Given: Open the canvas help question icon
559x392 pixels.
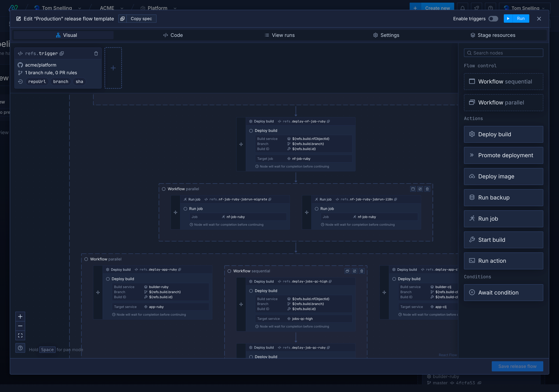Looking at the screenshot, I should pyautogui.click(x=20, y=348).
